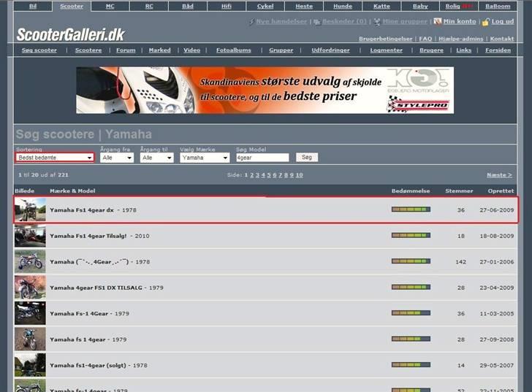Go to results page 5
This screenshot has width=532, height=392.
[x=269, y=175]
